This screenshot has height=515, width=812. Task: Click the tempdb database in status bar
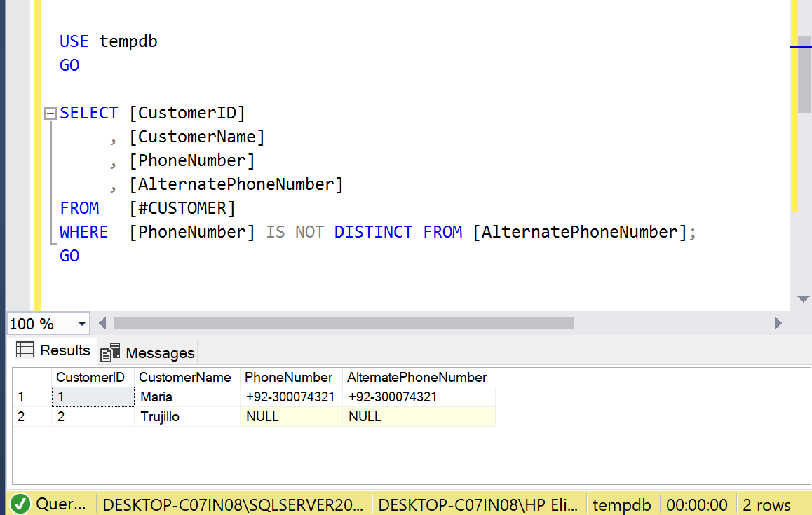click(621, 504)
